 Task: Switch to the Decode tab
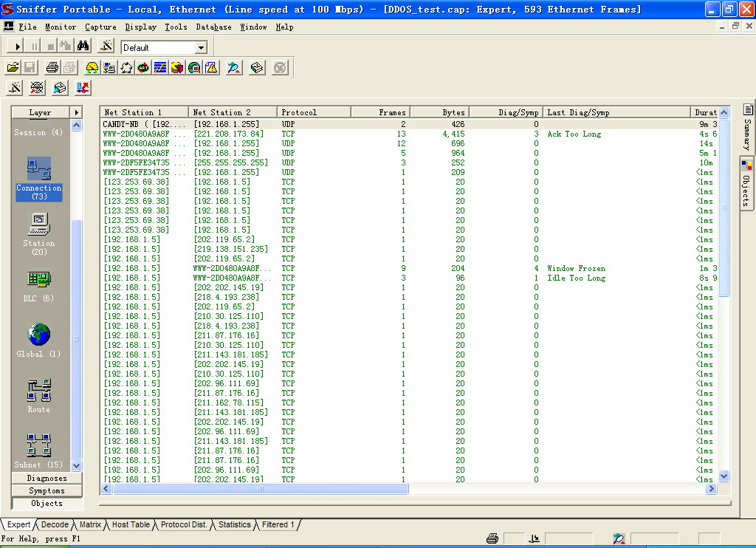click(55, 524)
